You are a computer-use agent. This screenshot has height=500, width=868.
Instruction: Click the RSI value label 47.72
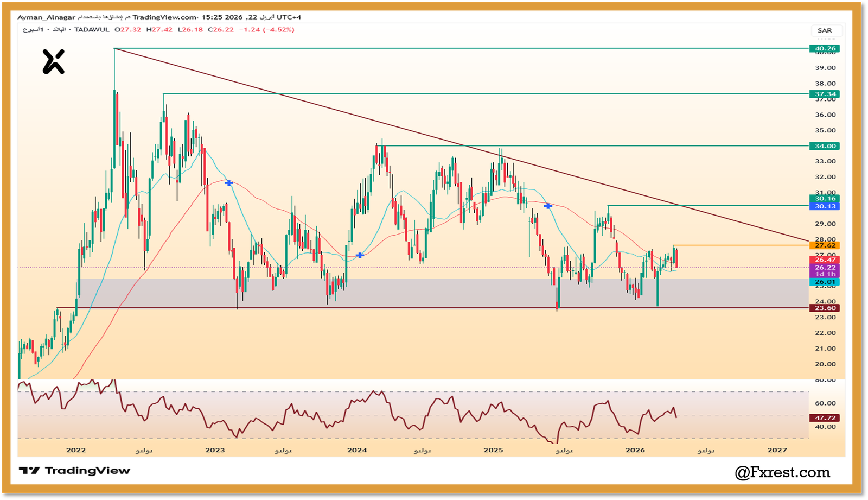[x=825, y=418]
